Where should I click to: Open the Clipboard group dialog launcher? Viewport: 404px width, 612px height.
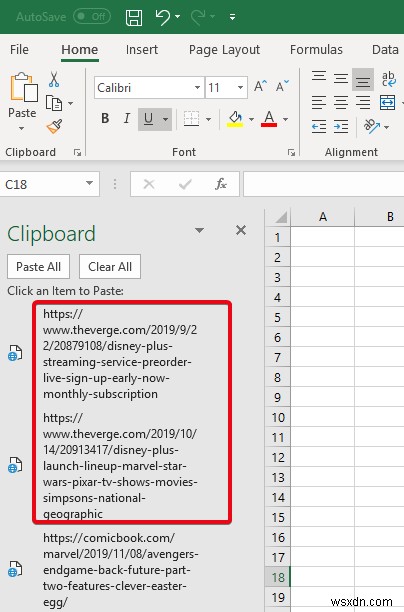click(77, 153)
